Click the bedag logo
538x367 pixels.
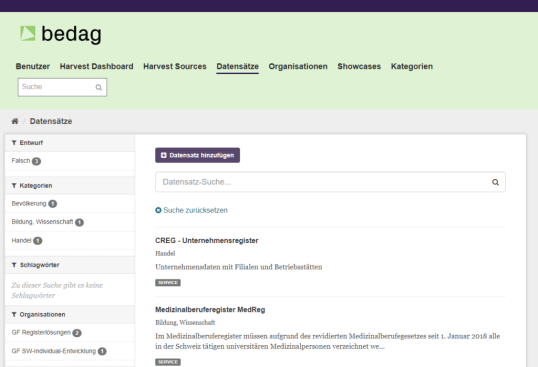pyautogui.click(x=61, y=34)
